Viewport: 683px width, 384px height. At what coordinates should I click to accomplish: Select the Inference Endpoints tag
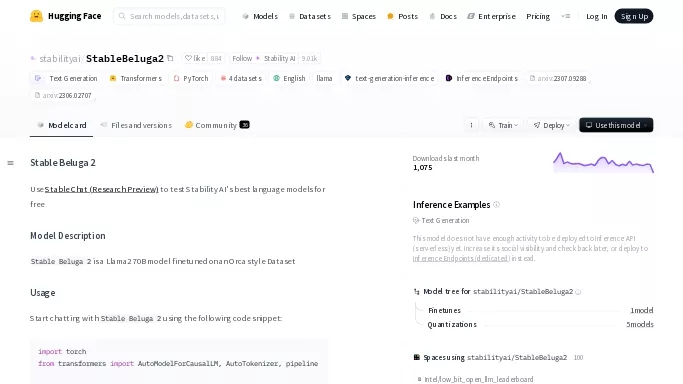(482, 78)
